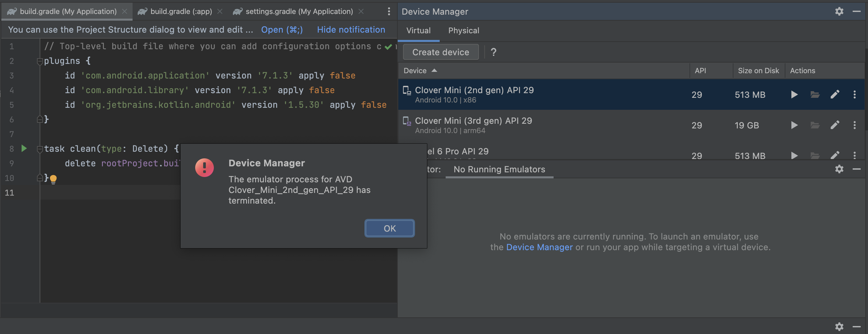Hide the Device Manager panel
Image resolution: width=868 pixels, height=334 pixels.
coord(857,11)
